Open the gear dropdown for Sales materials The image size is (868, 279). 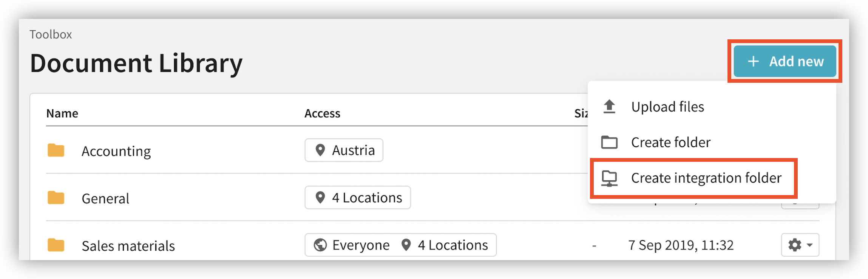(x=800, y=245)
